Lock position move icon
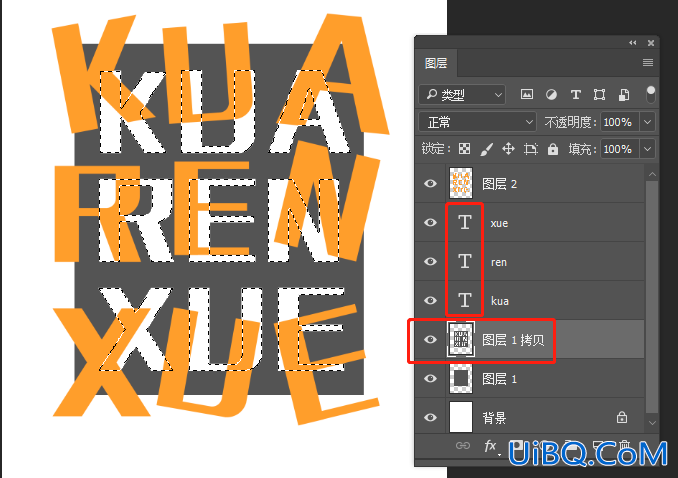Screen dimensions: 678x478 point(508,149)
